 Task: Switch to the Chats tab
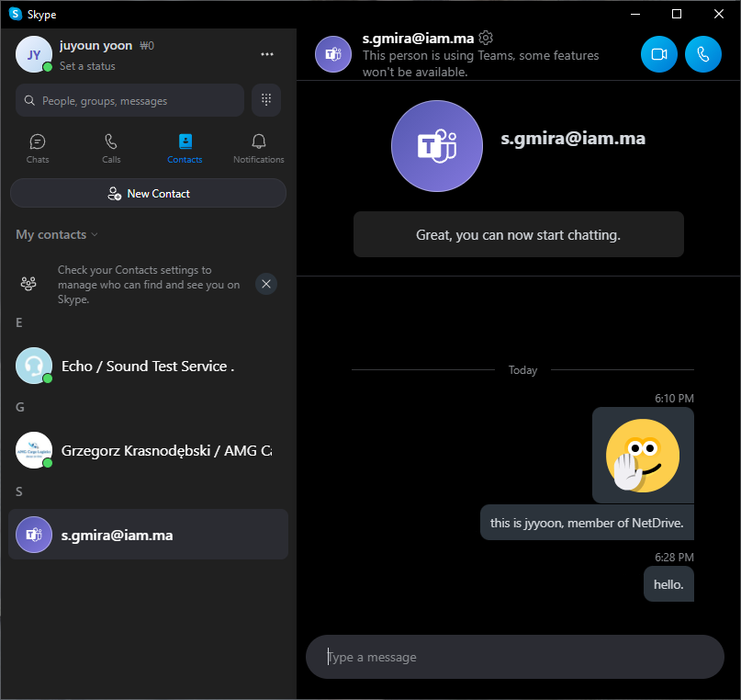pos(38,149)
